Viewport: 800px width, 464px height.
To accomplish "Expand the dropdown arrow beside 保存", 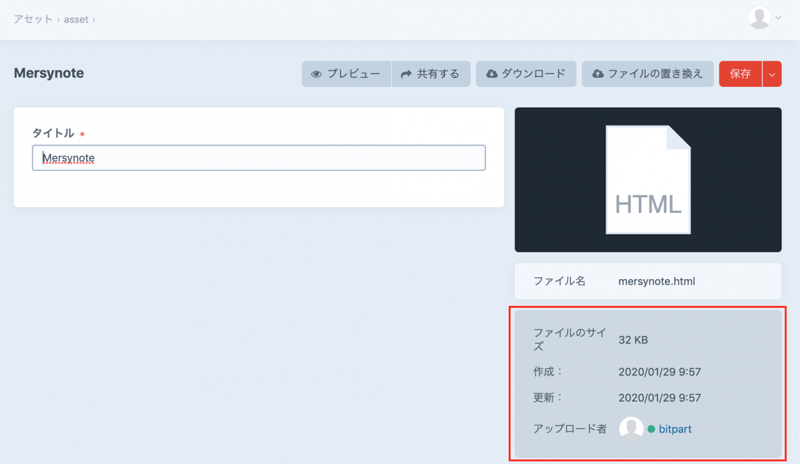I will coord(772,74).
